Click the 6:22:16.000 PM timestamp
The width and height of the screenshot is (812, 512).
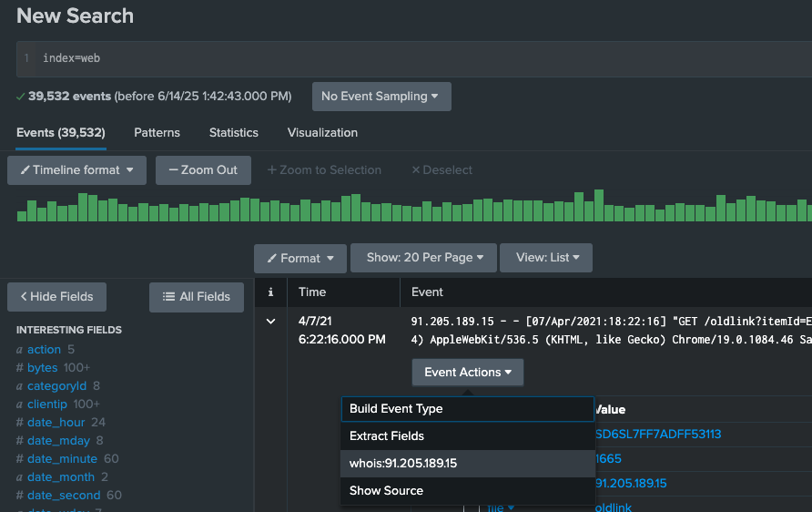click(x=341, y=340)
